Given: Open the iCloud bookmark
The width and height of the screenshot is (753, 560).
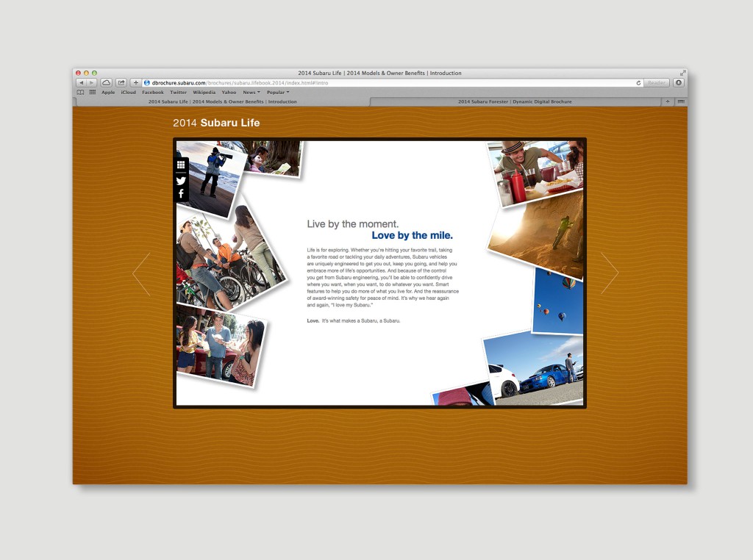Looking at the screenshot, I should [128, 92].
